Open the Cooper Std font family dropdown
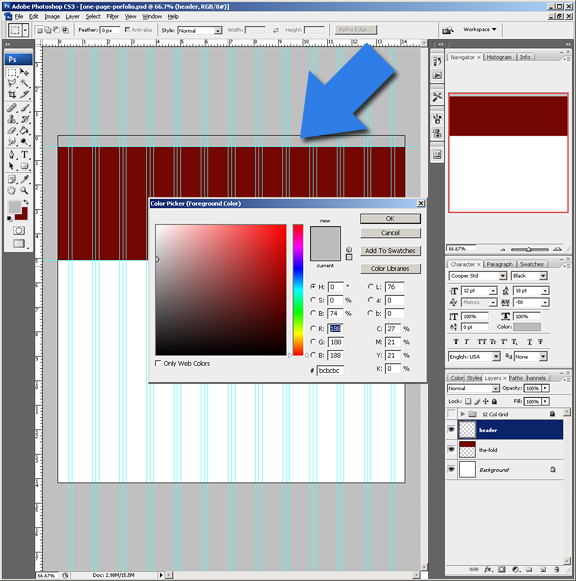 click(478, 276)
